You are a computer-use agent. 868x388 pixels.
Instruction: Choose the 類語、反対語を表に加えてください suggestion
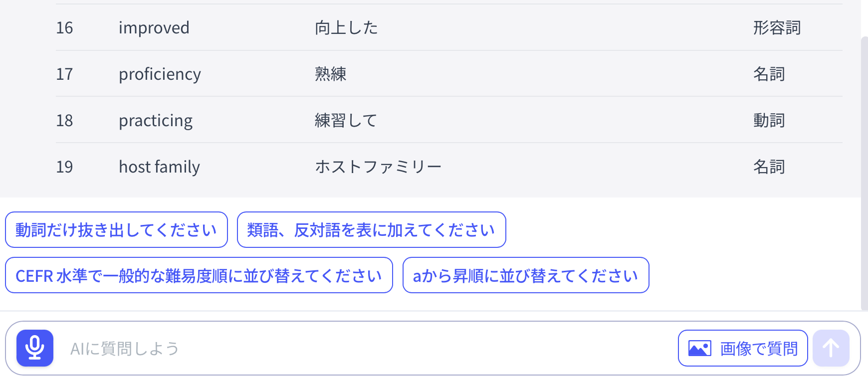tap(371, 230)
